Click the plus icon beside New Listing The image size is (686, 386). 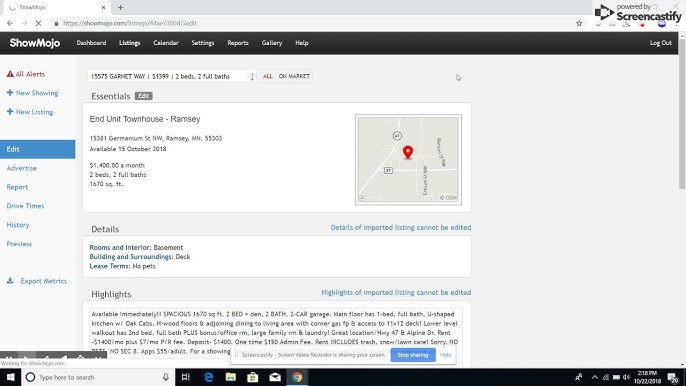(x=10, y=112)
